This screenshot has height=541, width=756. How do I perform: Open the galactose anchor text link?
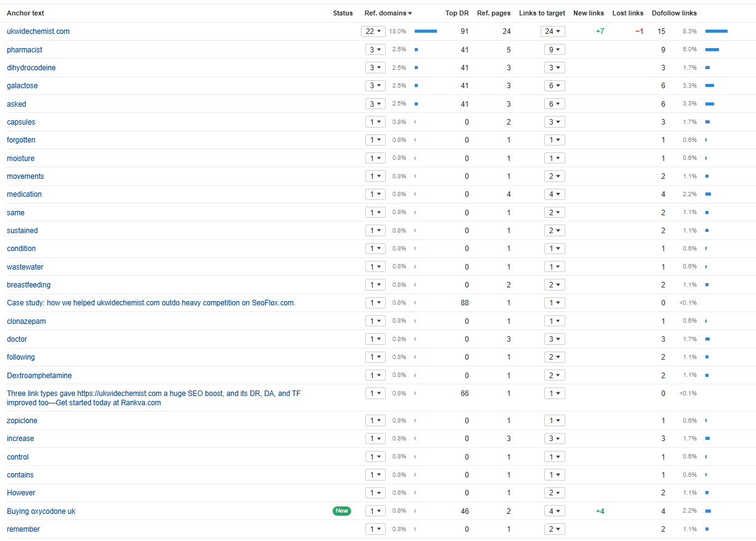click(x=22, y=86)
